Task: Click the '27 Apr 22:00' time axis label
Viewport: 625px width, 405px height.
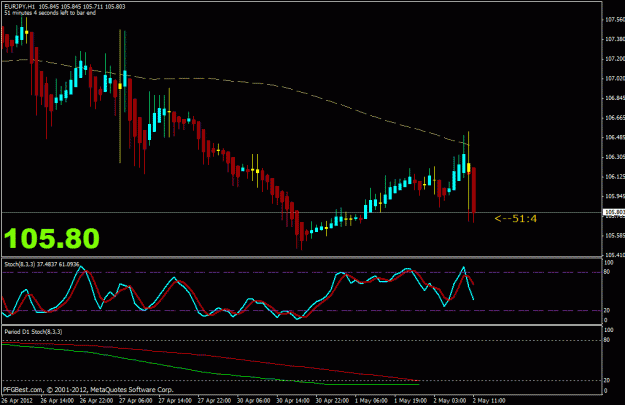Action: (214, 400)
